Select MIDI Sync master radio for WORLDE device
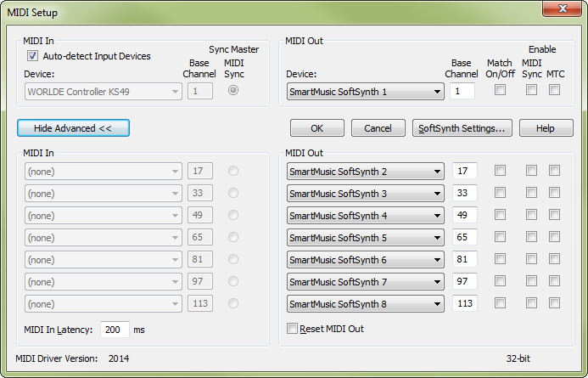588x378 pixels. (x=233, y=90)
